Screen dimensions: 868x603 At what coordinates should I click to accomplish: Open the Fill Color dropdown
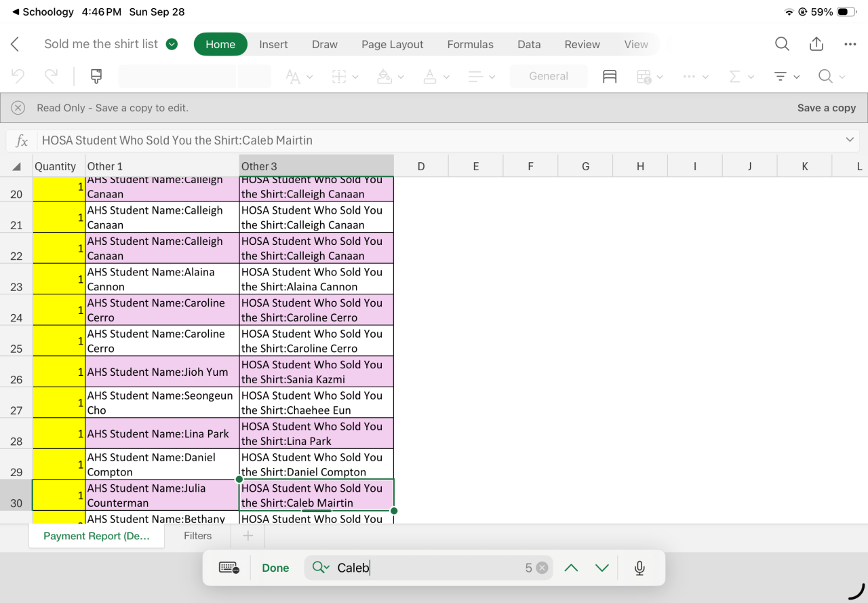coord(391,77)
